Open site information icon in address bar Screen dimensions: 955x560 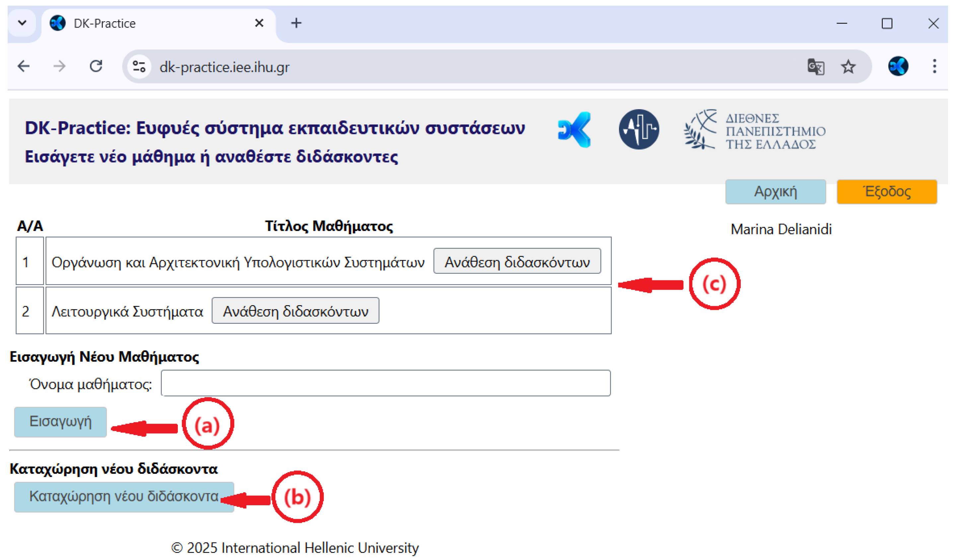139,67
